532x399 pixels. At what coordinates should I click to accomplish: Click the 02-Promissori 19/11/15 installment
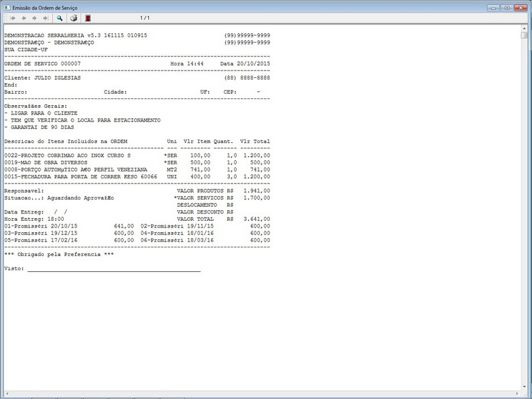(205, 226)
